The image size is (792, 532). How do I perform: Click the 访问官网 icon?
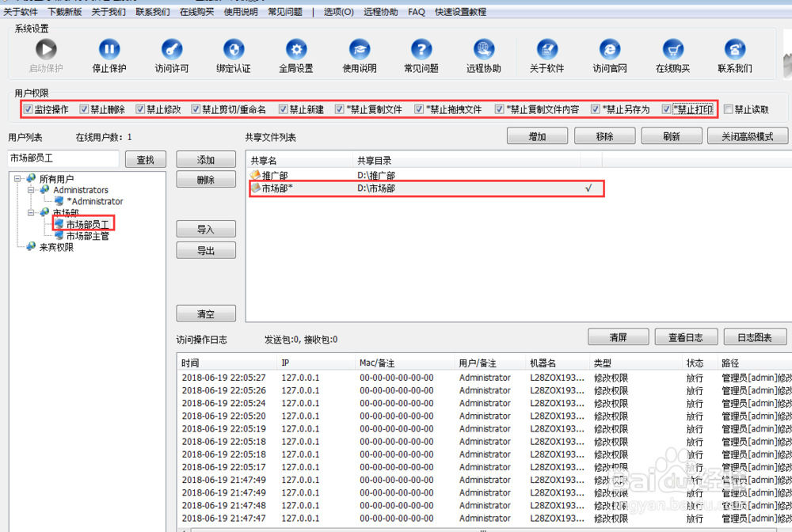610,49
